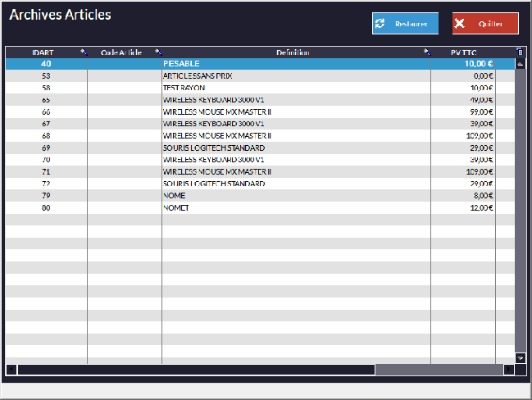Click the scroll down arrow of the table

coord(520,357)
